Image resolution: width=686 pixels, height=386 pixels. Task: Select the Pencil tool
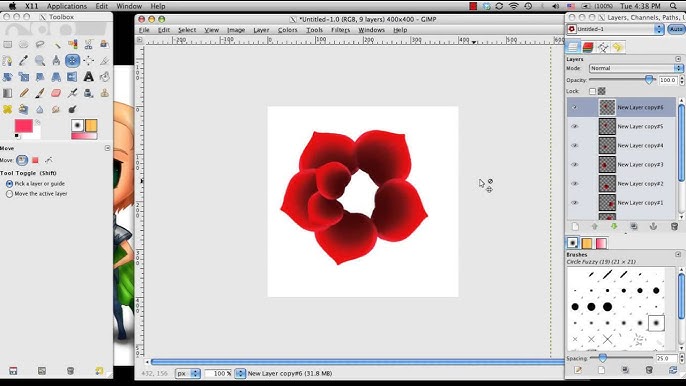point(24,93)
